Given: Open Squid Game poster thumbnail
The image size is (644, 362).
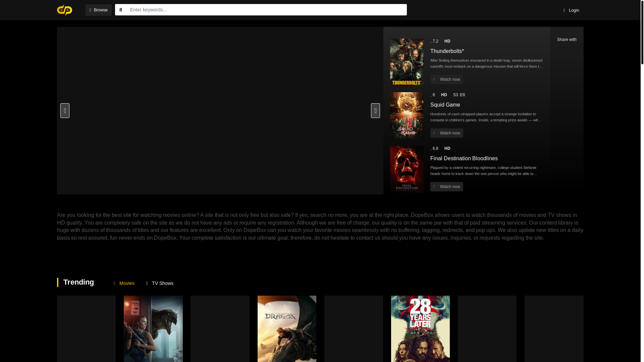Looking at the screenshot, I should (407, 116).
